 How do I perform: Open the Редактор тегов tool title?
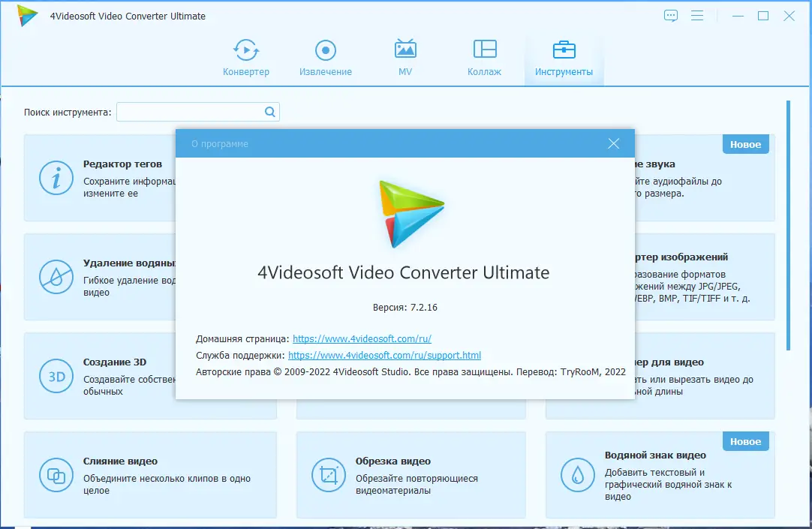[122, 164]
